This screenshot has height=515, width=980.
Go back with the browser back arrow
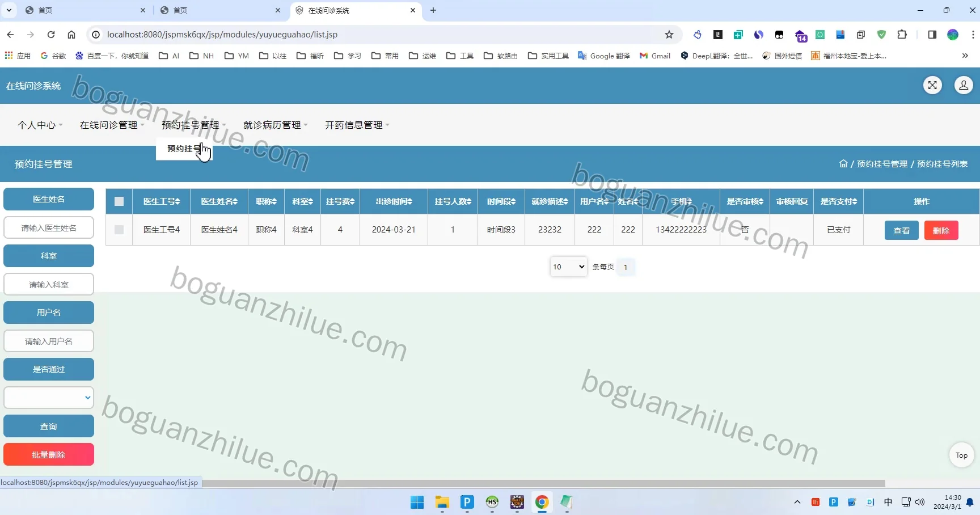coord(10,35)
